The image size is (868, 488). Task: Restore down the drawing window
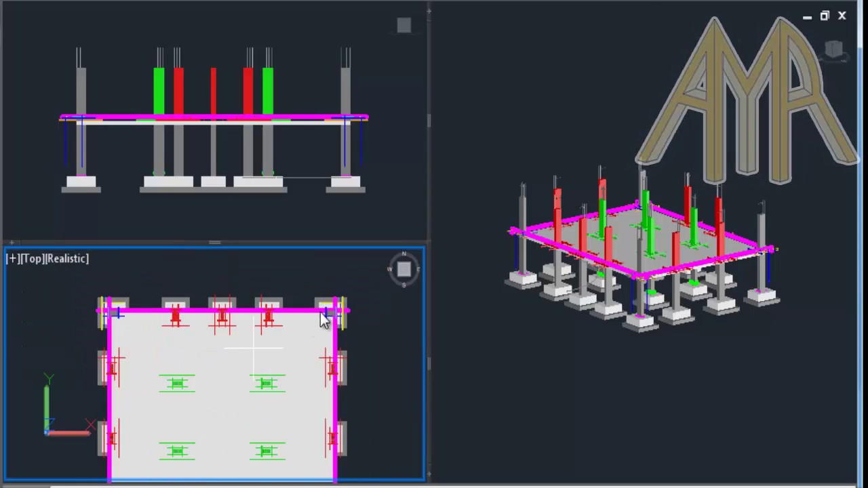[825, 16]
